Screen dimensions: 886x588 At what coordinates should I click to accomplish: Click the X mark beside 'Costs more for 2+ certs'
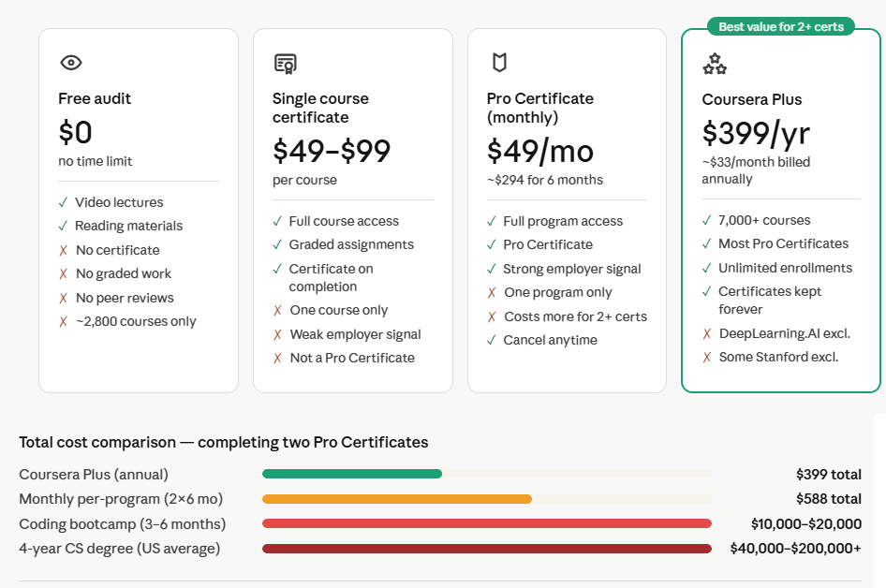(x=492, y=316)
